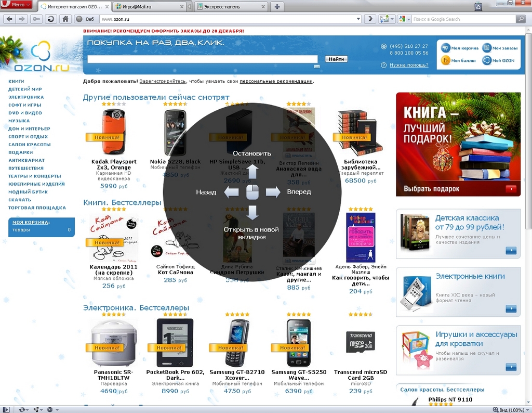Click the browser Back arrow button

tap(9, 19)
